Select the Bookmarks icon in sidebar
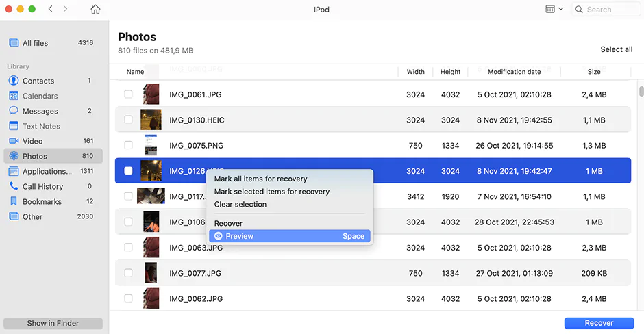This screenshot has width=644, height=334. pyautogui.click(x=14, y=201)
